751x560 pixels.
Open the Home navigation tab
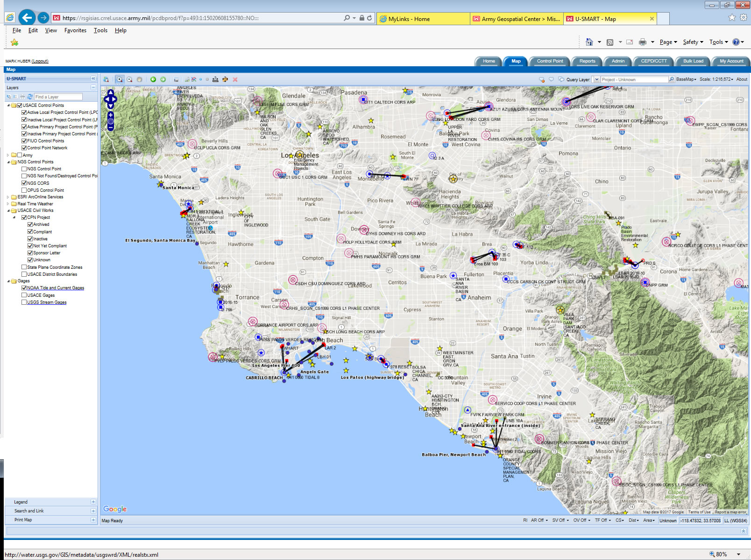[489, 61]
